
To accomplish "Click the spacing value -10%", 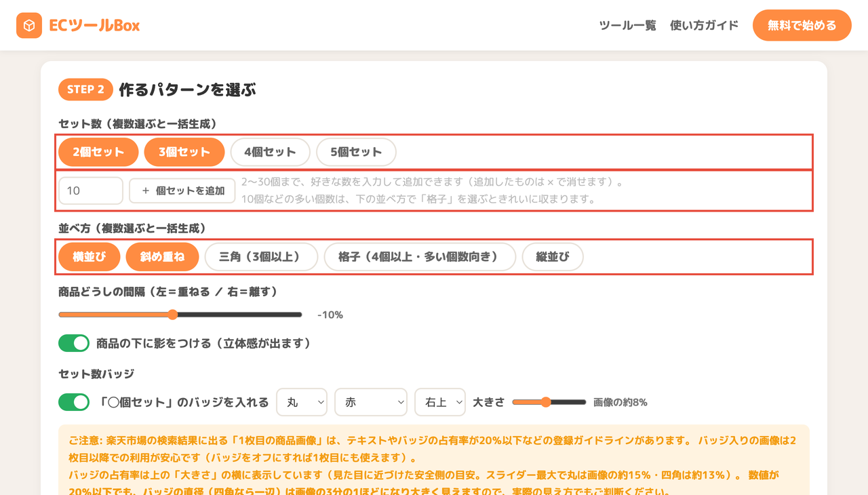I will [x=330, y=315].
